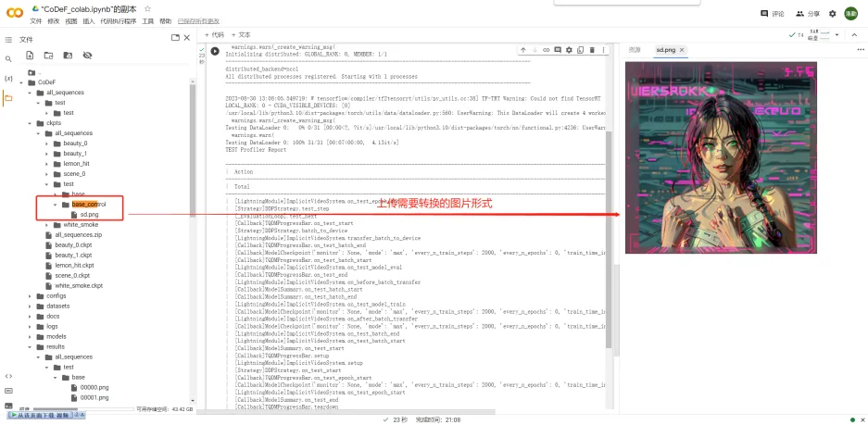Add a code cell with + 代码
The height and width of the screenshot is (425, 868).
pos(214,34)
